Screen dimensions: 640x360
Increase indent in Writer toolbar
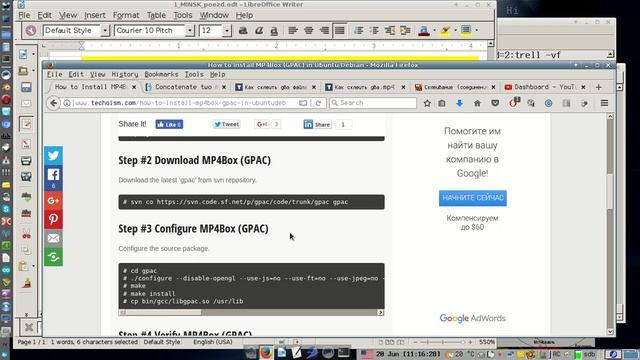tap(405, 31)
